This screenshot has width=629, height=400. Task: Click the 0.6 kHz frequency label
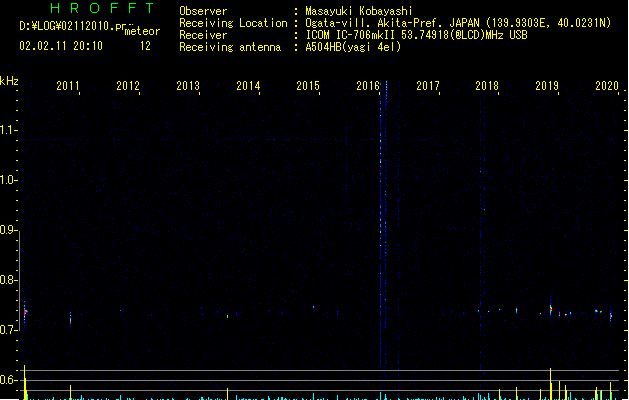[8, 380]
